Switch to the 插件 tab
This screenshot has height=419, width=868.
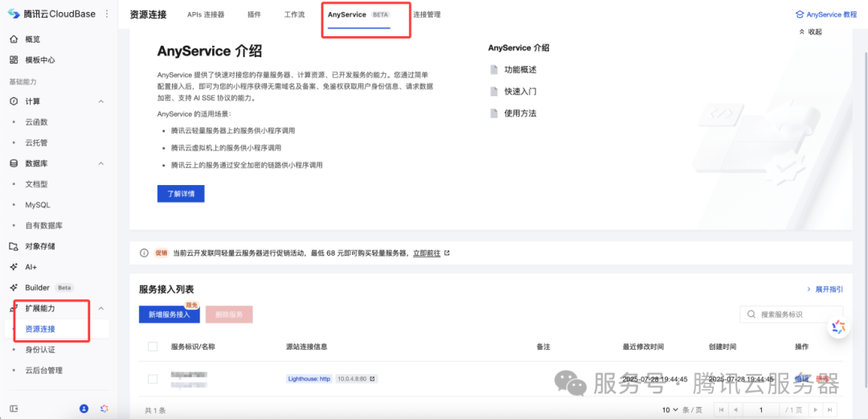pyautogui.click(x=254, y=15)
